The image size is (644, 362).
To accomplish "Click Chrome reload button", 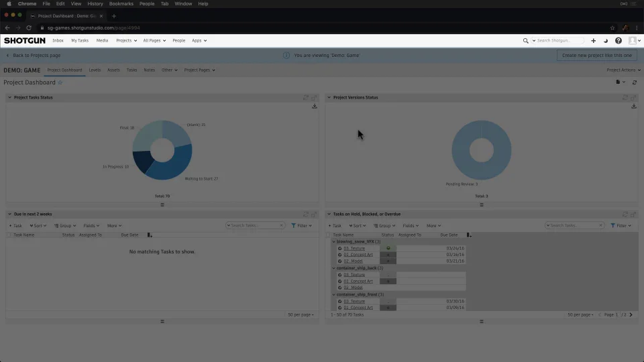I will (29, 28).
